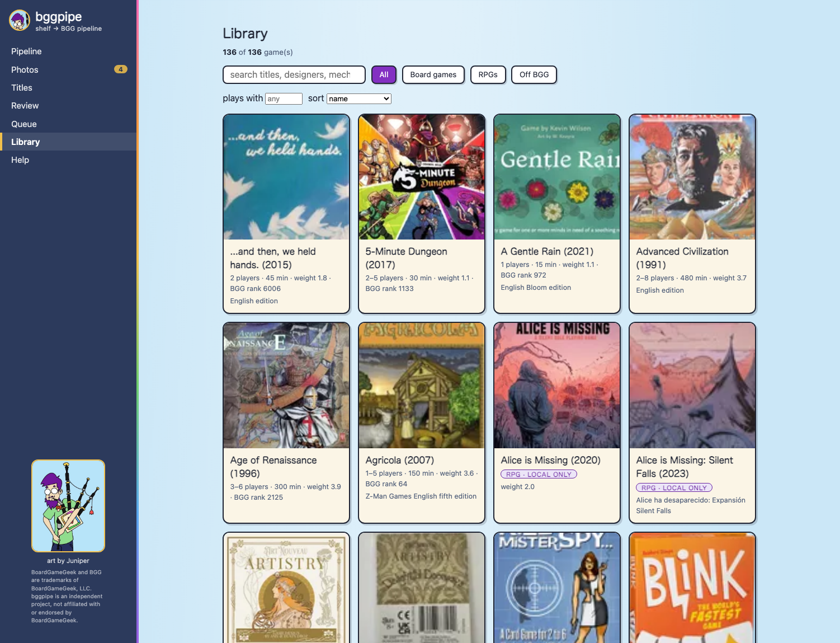Open the Age of Renaissance cover image
This screenshot has height=643, width=840.
pyautogui.click(x=286, y=386)
